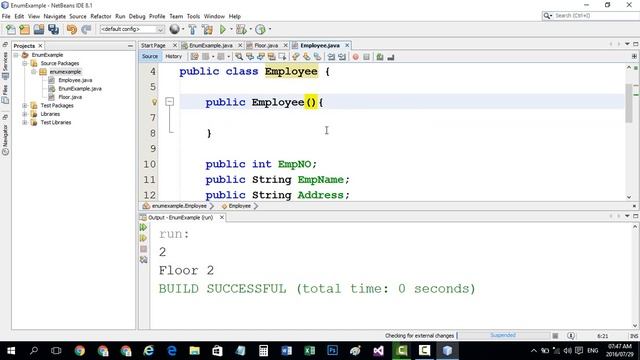
Task: Close the Output panel tab
Action: [x=222, y=218]
